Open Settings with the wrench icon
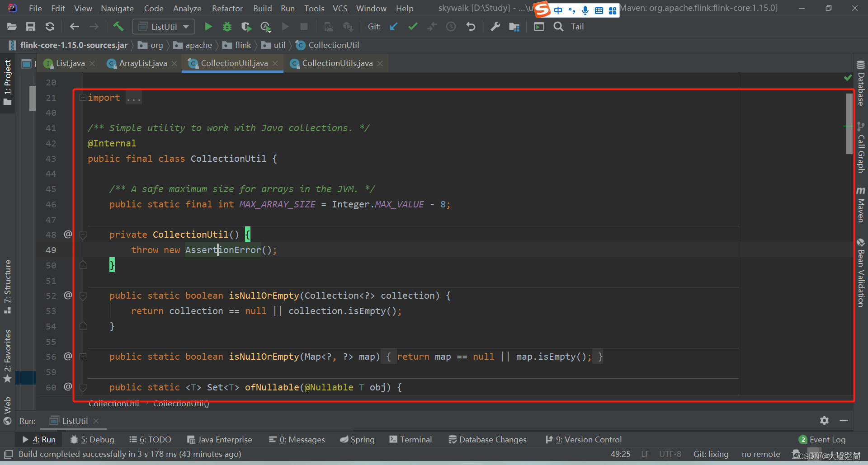The width and height of the screenshot is (868, 465). pyautogui.click(x=495, y=27)
